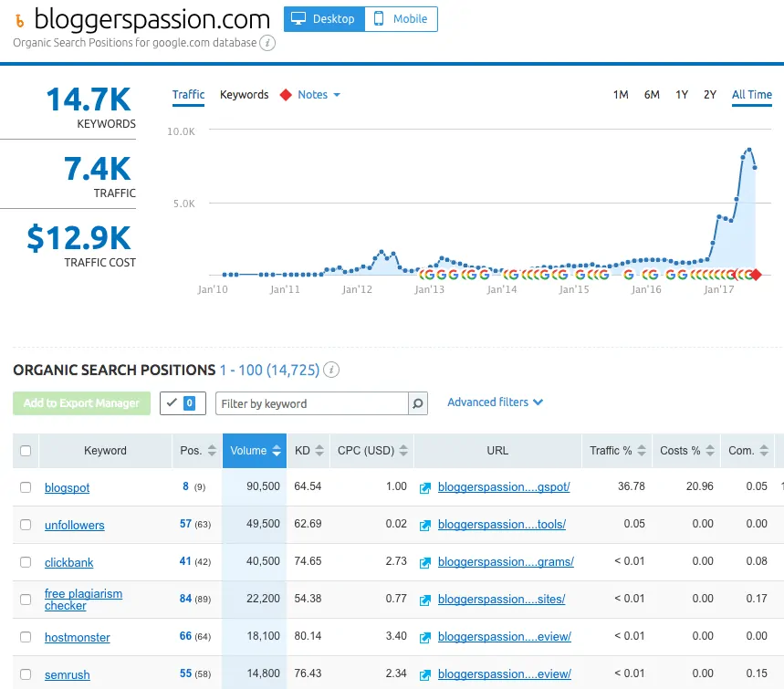Set chart range to 1Y

click(x=682, y=95)
